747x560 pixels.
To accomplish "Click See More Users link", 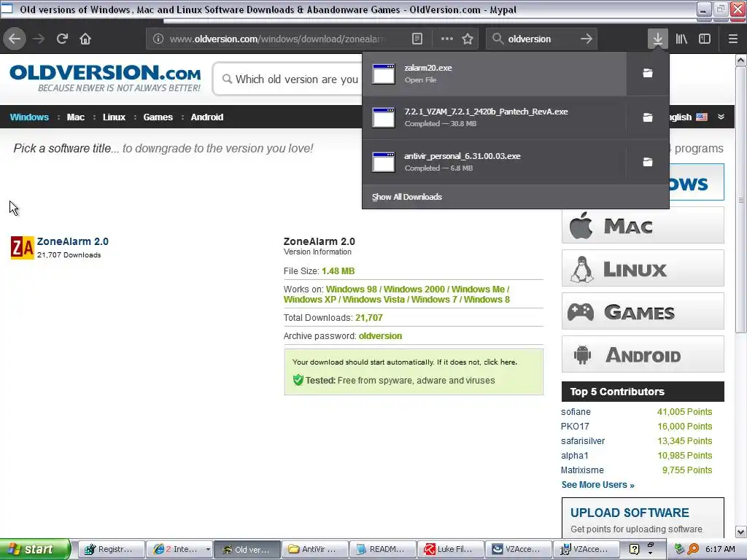I will [598, 485].
